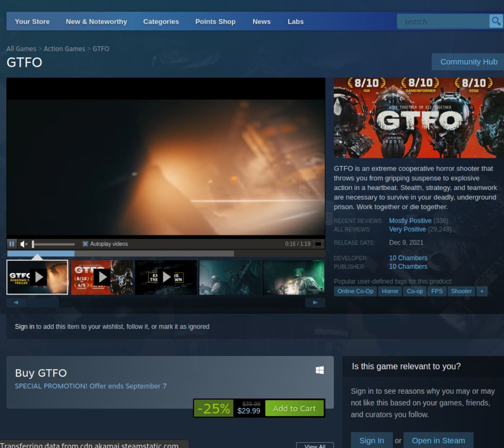Go to the News section
Screen dimensions: 504x448
[x=261, y=21]
